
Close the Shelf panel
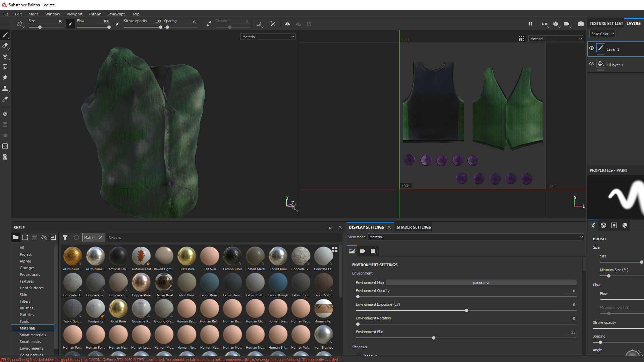[x=340, y=227]
